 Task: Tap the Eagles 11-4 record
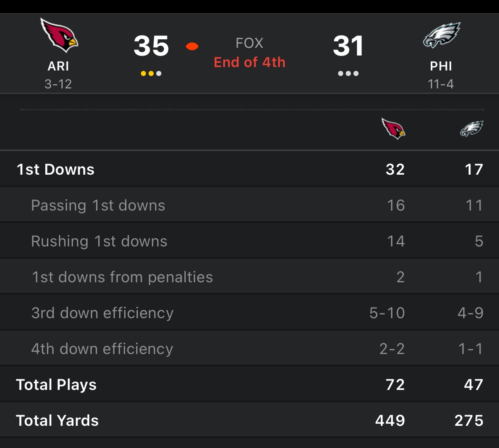click(x=441, y=84)
